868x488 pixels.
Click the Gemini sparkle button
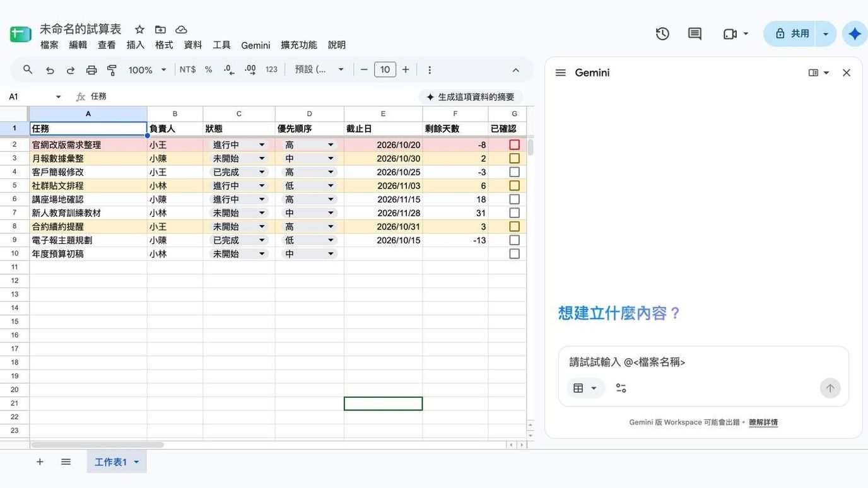[855, 34]
